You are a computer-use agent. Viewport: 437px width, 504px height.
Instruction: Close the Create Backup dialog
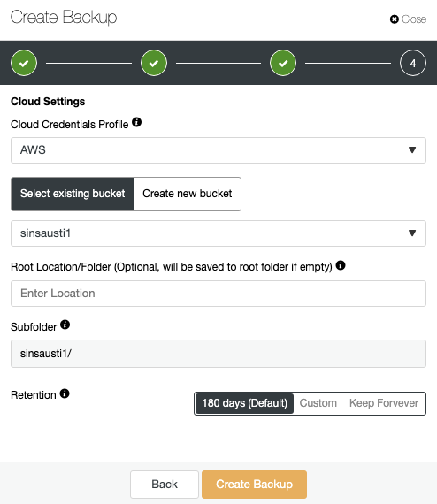pyautogui.click(x=408, y=19)
